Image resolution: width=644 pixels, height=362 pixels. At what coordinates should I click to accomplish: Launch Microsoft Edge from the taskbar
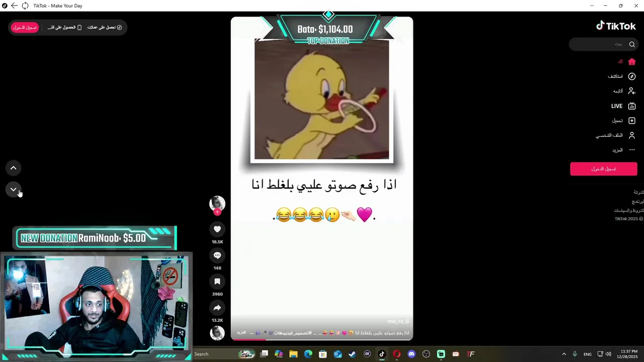(x=308, y=354)
